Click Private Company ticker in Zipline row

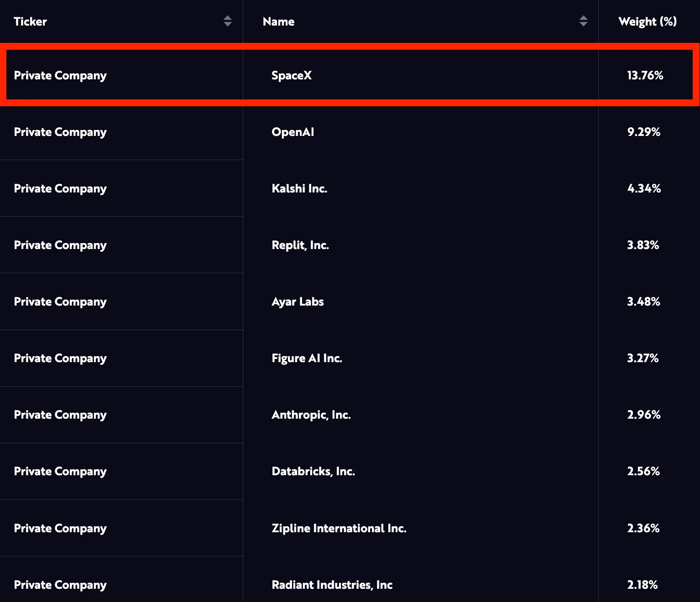(60, 528)
